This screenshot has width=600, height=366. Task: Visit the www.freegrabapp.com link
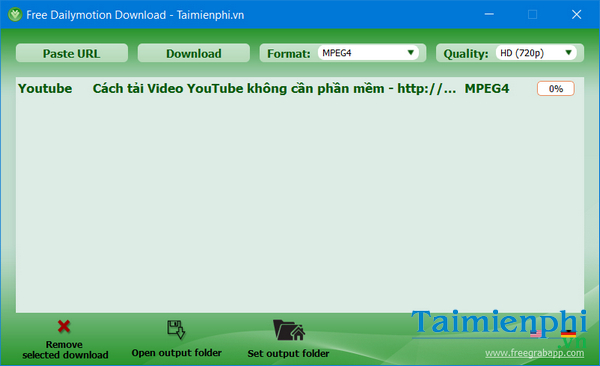point(535,353)
